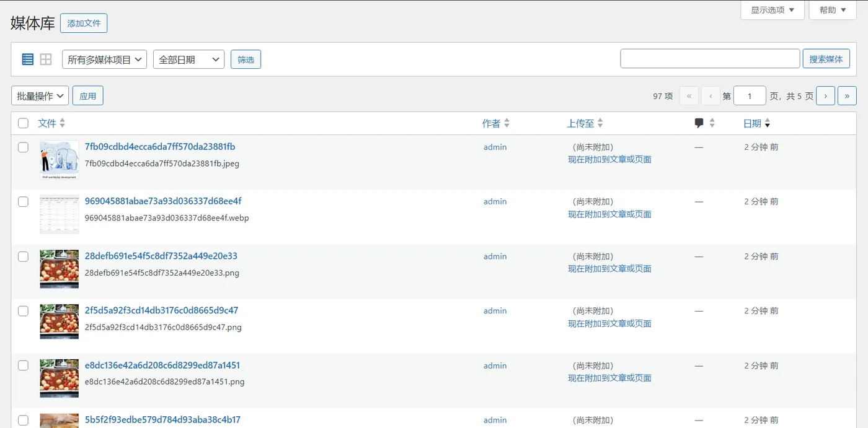Open media title 5b5f2f93edbe579d784d93aba38c4b17
The image size is (868, 428).
(x=162, y=419)
